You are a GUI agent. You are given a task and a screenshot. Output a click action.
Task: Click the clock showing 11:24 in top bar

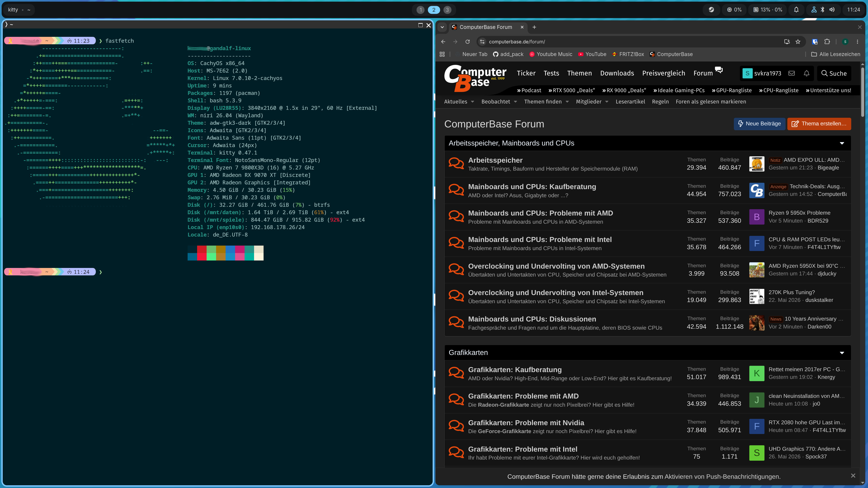[x=854, y=10]
